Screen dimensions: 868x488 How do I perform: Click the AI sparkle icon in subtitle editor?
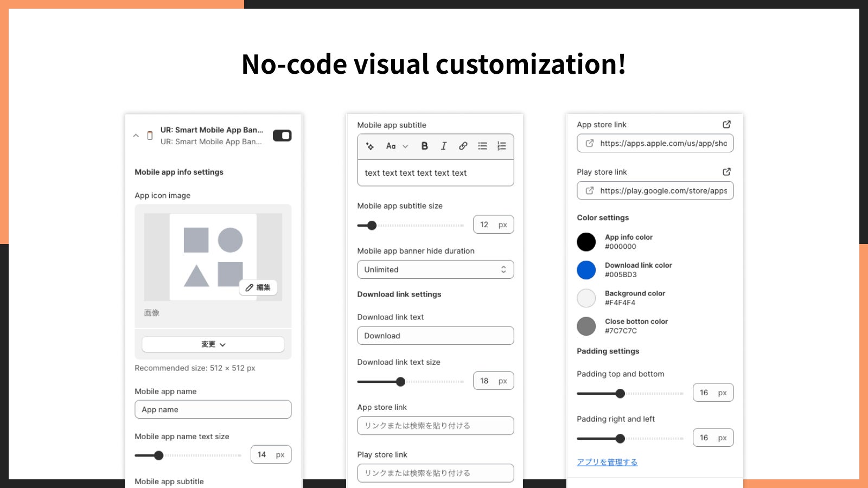pyautogui.click(x=370, y=146)
